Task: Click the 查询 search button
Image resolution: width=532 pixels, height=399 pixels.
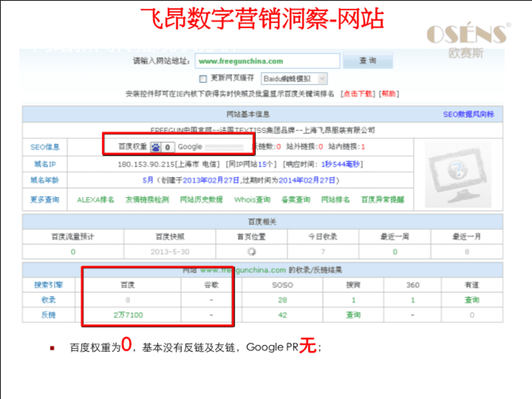Action: (368, 60)
